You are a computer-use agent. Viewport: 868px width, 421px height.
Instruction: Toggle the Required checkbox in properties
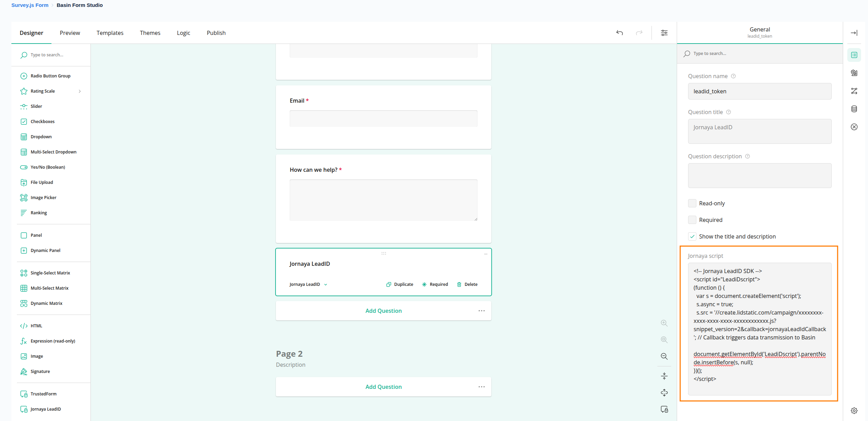[692, 220]
